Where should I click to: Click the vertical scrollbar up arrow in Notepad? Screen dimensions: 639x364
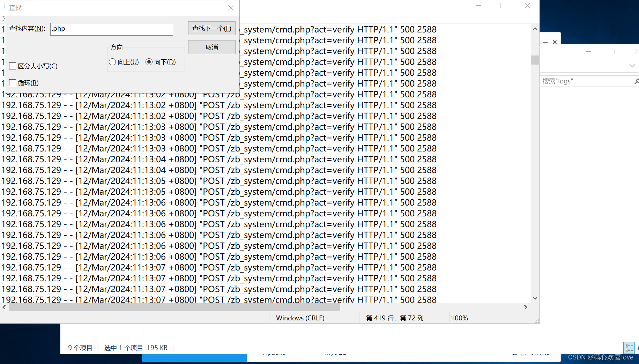(x=535, y=29)
